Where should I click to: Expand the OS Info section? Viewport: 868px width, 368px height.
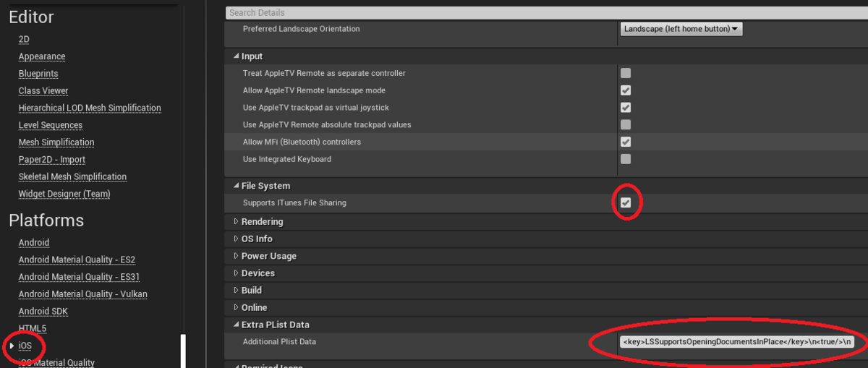[236, 239]
